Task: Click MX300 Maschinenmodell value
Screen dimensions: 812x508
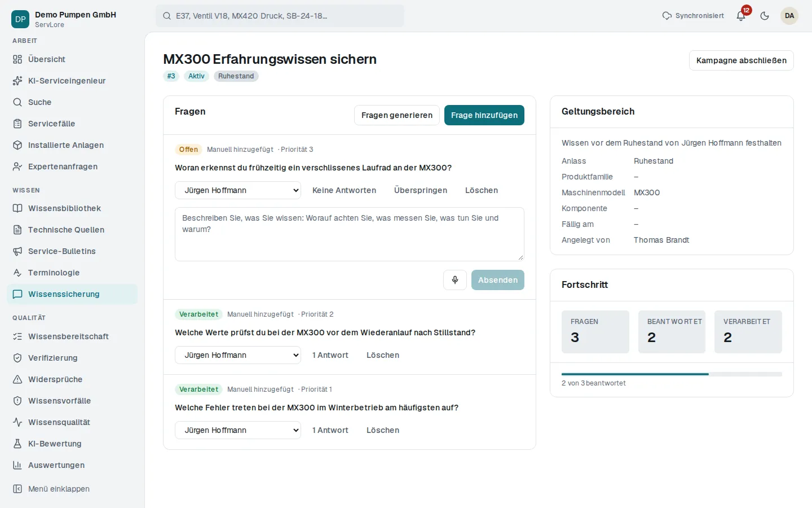Action: pos(647,192)
